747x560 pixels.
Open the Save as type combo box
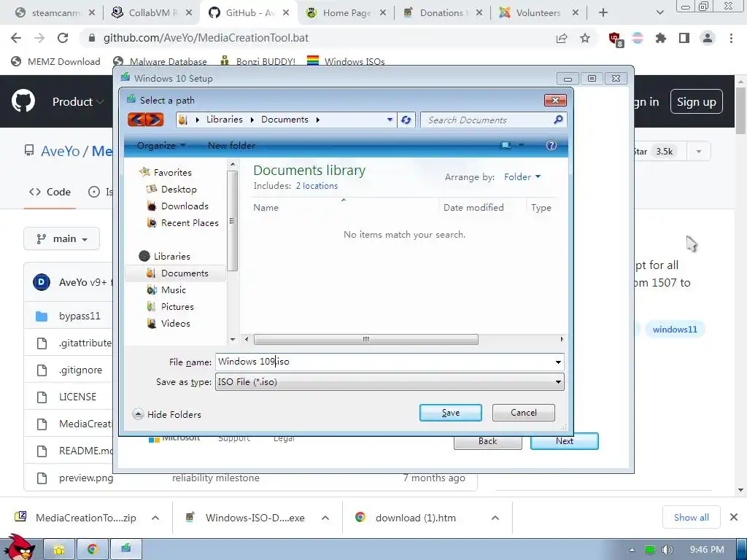[390, 382]
